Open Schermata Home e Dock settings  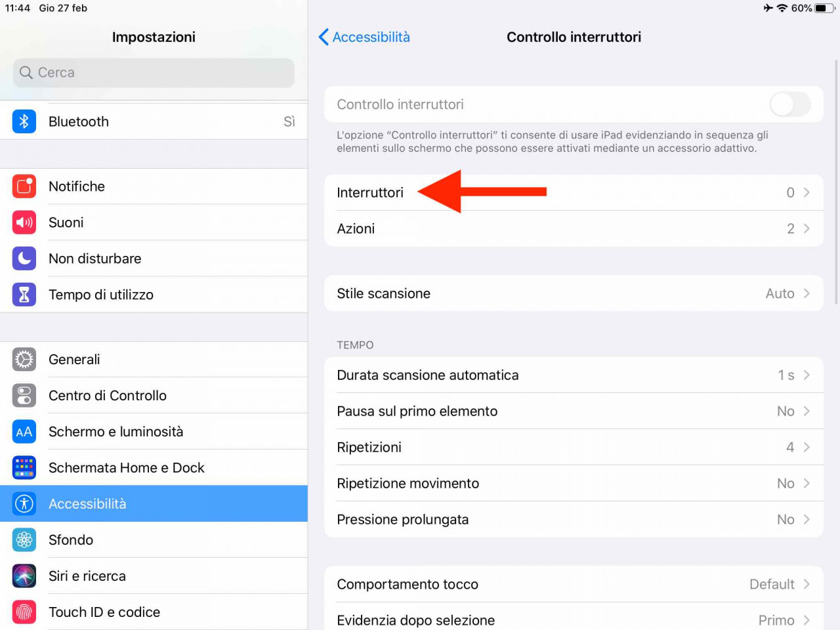[x=154, y=468]
